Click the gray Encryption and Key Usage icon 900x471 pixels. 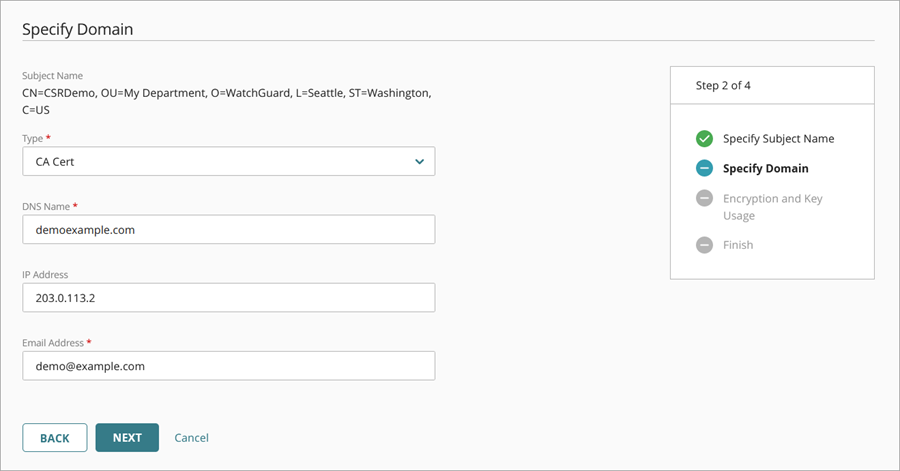[x=704, y=198]
